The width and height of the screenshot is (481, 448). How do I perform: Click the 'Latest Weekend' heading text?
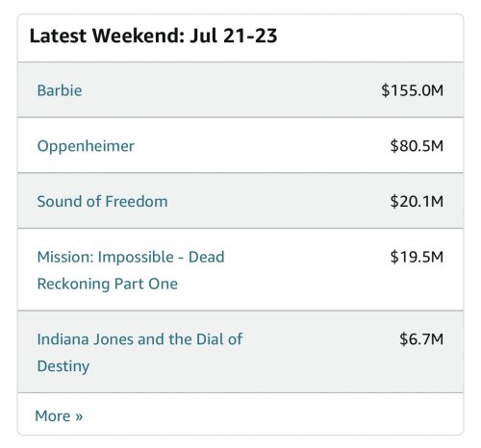pyautogui.click(x=107, y=36)
